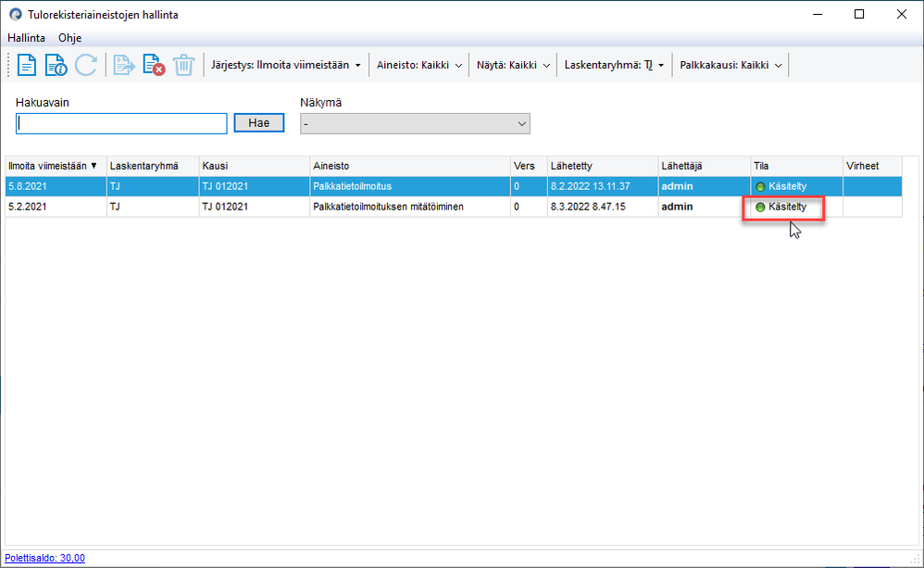Click the Aineisto column header

pos(410,167)
